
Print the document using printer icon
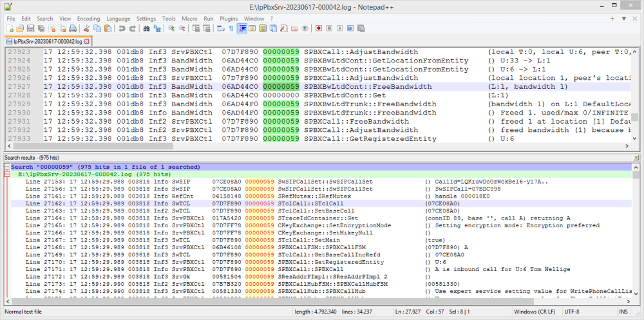click(72, 28)
